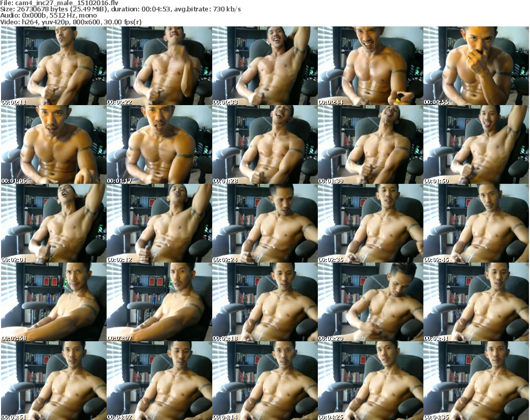The width and height of the screenshot is (530, 420).
Task: Open the thumbnail stamped 00:00:44
Action: 370,66
